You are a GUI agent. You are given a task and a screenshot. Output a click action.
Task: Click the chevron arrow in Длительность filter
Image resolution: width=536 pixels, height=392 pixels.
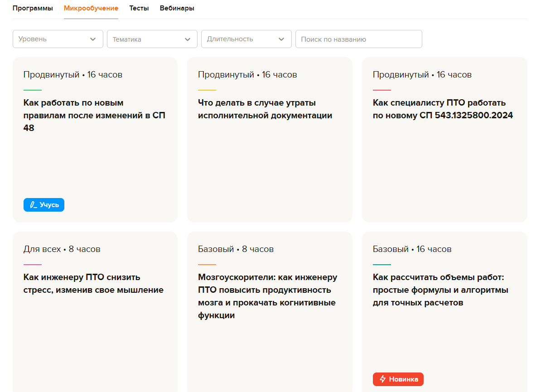(282, 39)
